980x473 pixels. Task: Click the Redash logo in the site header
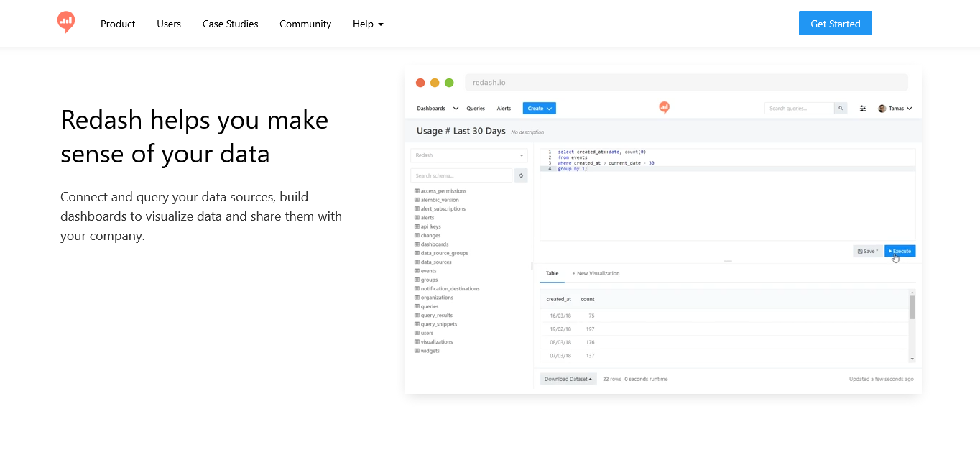[x=66, y=22]
